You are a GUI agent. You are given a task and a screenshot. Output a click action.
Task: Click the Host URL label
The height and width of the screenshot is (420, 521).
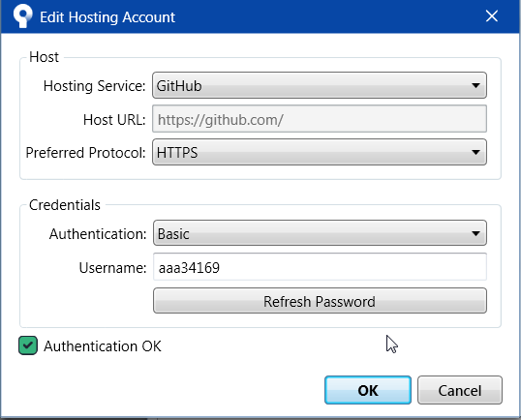click(x=114, y=120)
